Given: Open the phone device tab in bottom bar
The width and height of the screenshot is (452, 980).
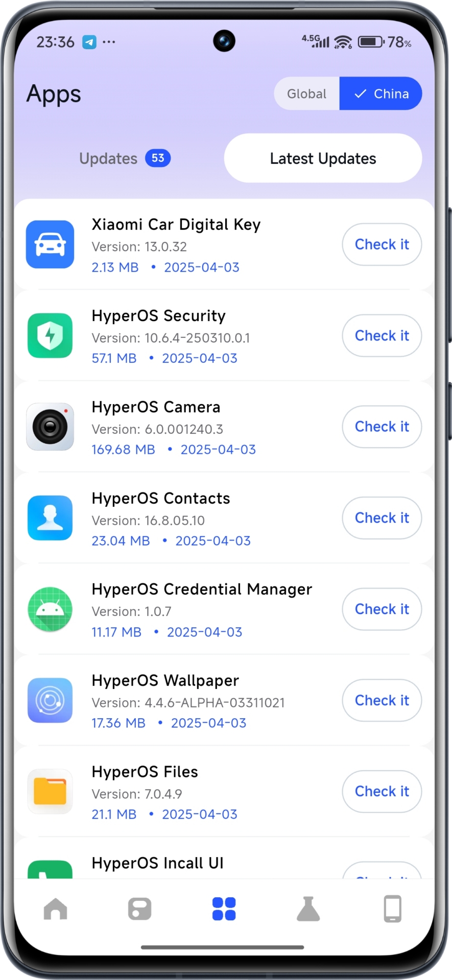Looking at the screenshot, I should [x=392, y=909].
